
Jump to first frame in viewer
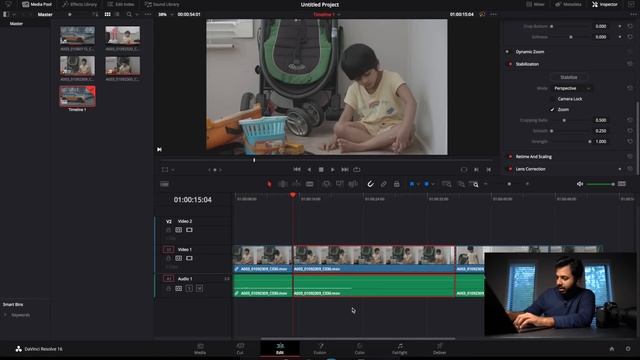(297, 169)
